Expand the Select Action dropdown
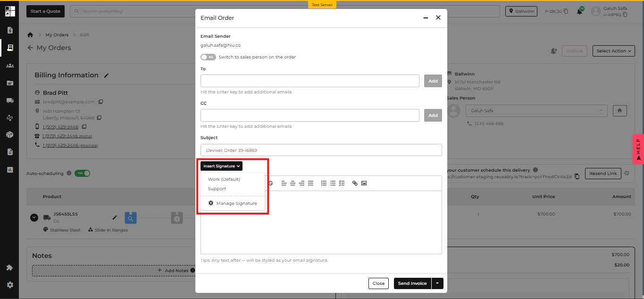Screen dimensions: 644x299 (x=613, y=51)
